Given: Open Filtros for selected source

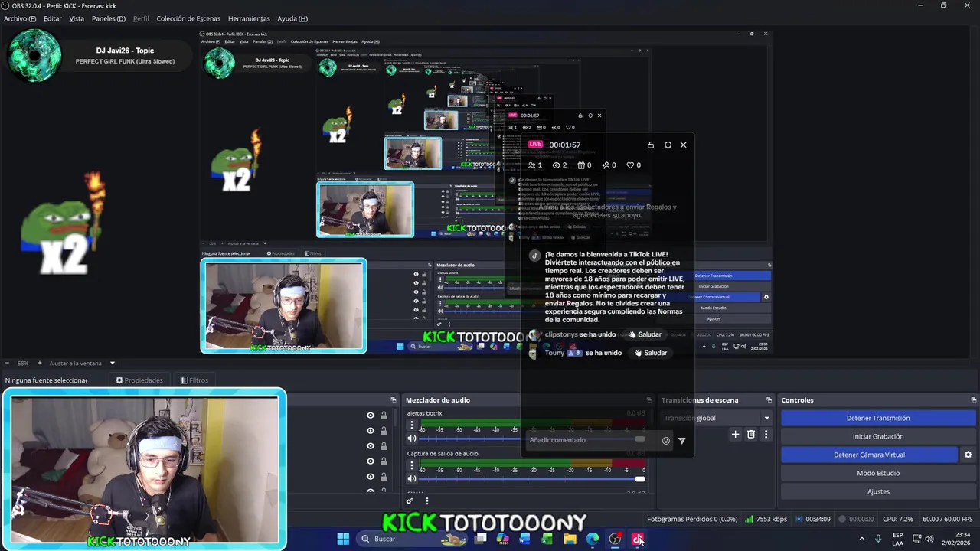Looking at the screenshot, I should point(194,380).
